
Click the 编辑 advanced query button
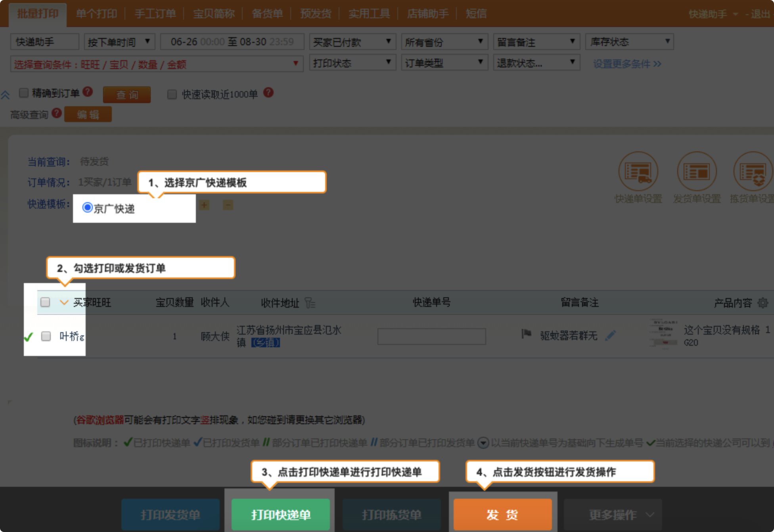tap(88, 115)
